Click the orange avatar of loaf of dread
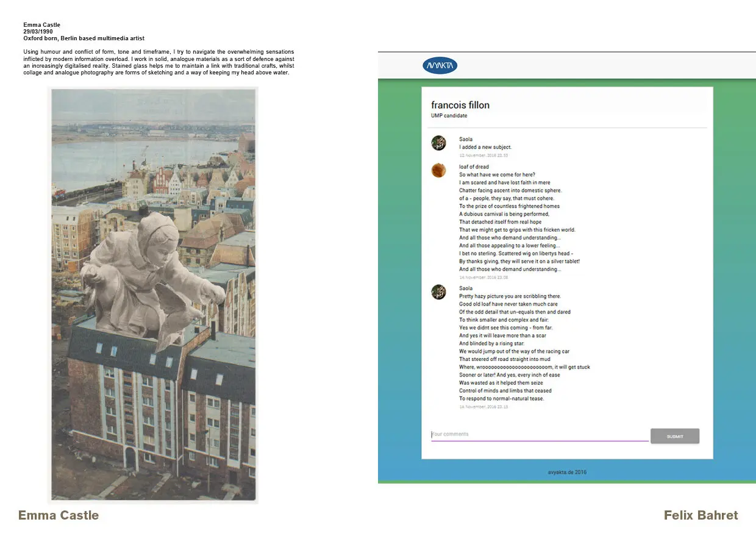This screenshot has height=533, width=756. (x=438, y=170)
